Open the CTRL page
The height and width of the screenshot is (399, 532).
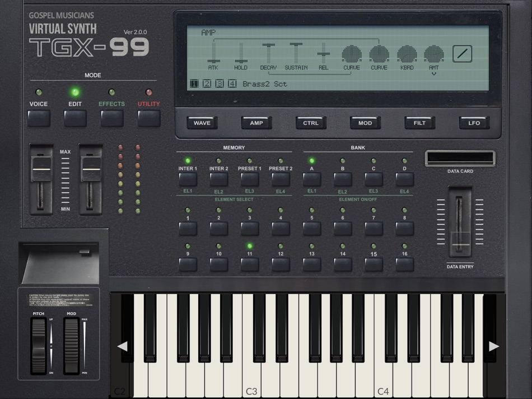(x=311, y=123)
